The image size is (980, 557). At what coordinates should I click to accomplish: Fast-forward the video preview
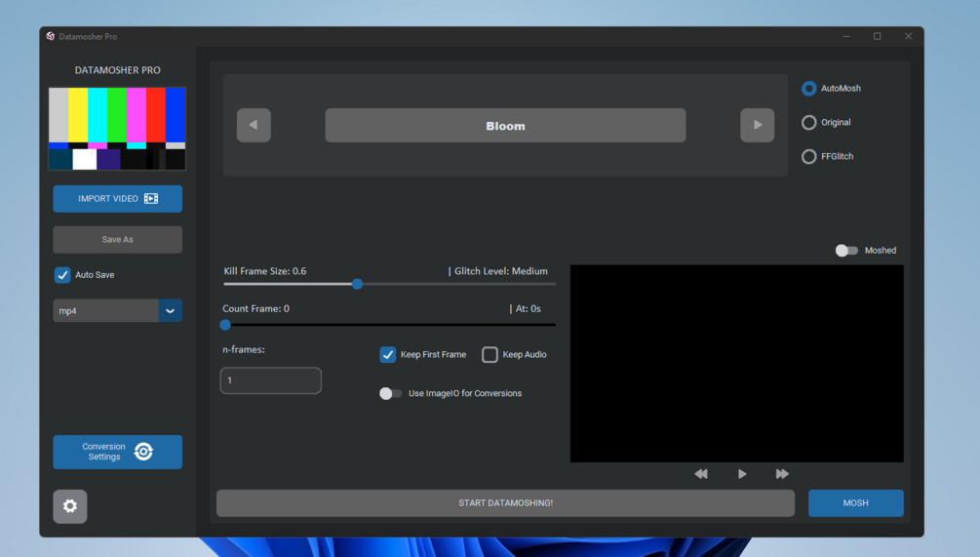pyautogui.click(x=782, y=474)
